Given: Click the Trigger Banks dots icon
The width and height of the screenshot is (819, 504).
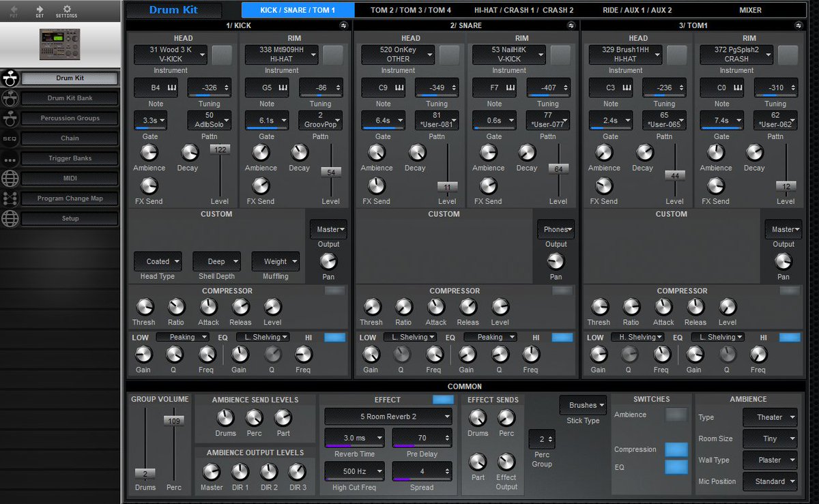Looking at the screenshot, I should tap(10, 158).
